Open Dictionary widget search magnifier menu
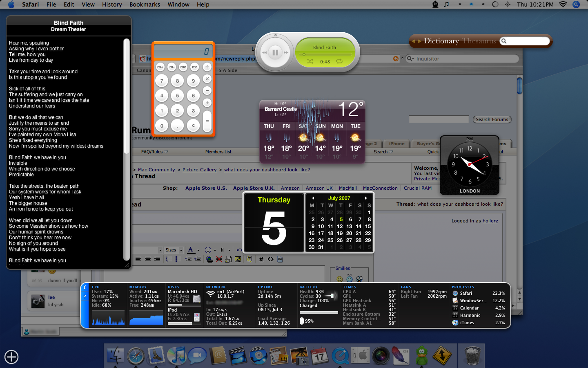Image resolution: width=588 pixels, height=368 pixels. [504, 41]
